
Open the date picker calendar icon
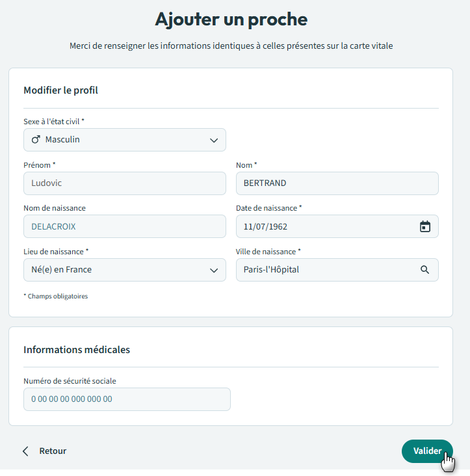424,226
